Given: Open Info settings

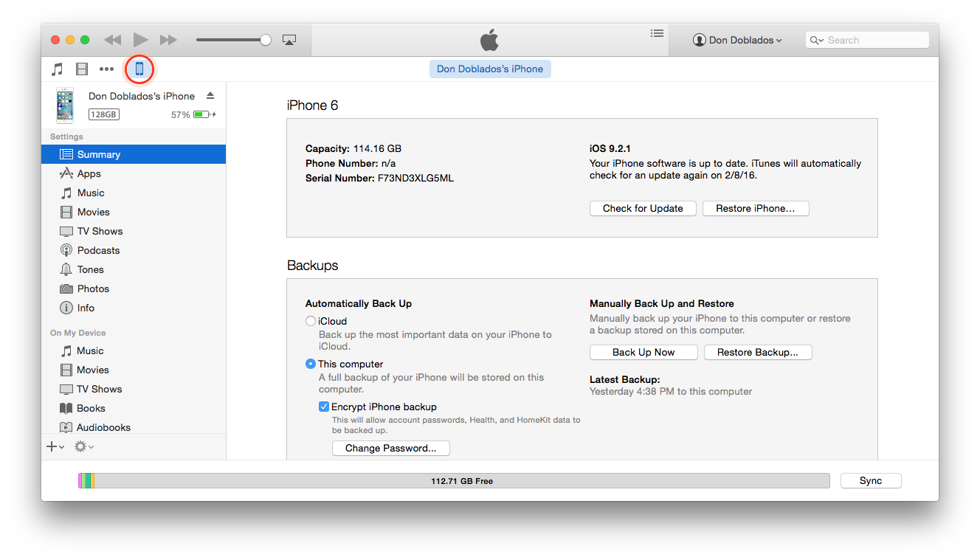Looking at the screenshot, I should 134,308.
